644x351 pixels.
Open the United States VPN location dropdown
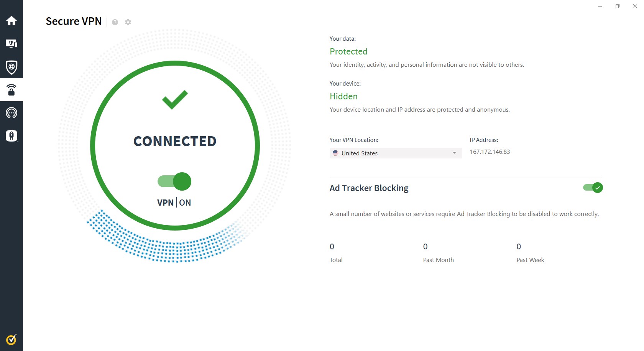coord(396,153)
